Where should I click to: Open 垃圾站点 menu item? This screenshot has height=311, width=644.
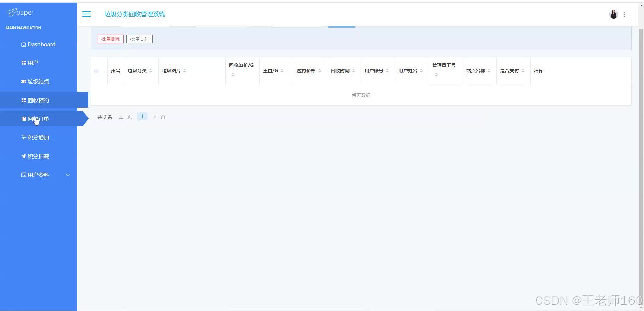click(x=39, y=81)
